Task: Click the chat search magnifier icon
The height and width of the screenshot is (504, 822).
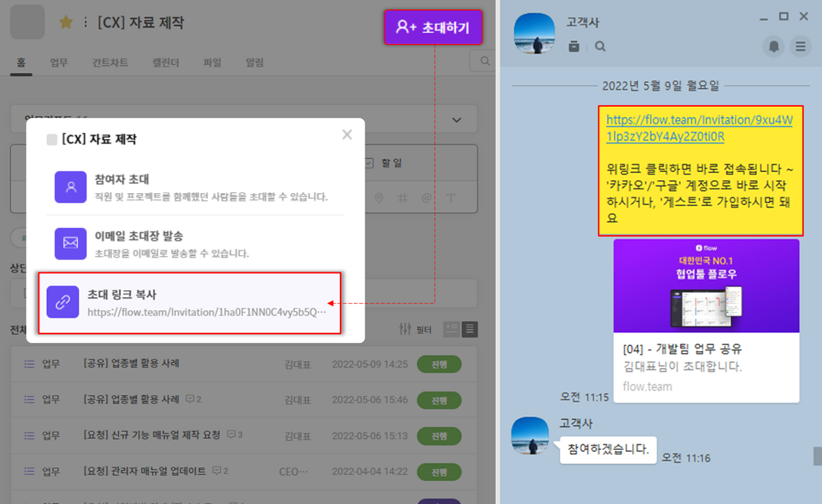Action: (x=600, y=46)
